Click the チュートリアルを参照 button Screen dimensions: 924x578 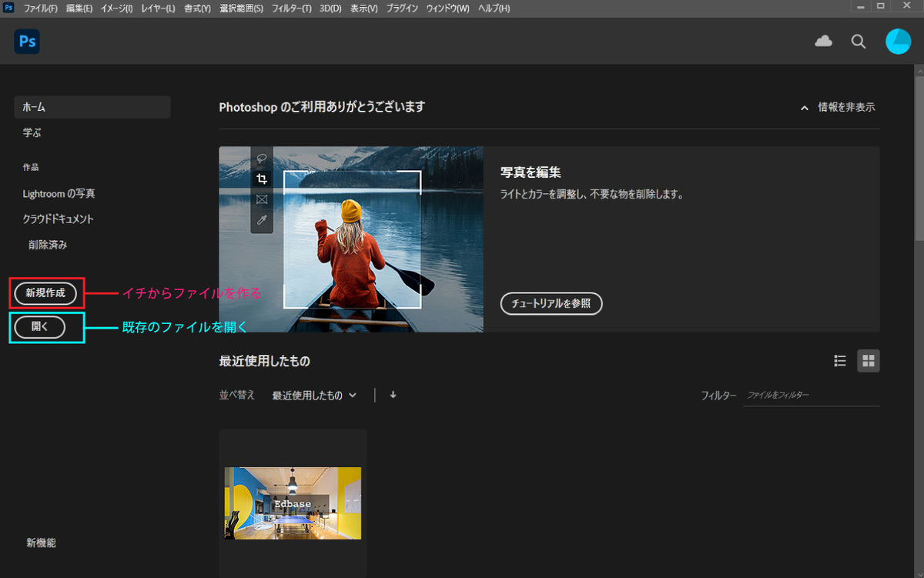[x=551, y=303]
